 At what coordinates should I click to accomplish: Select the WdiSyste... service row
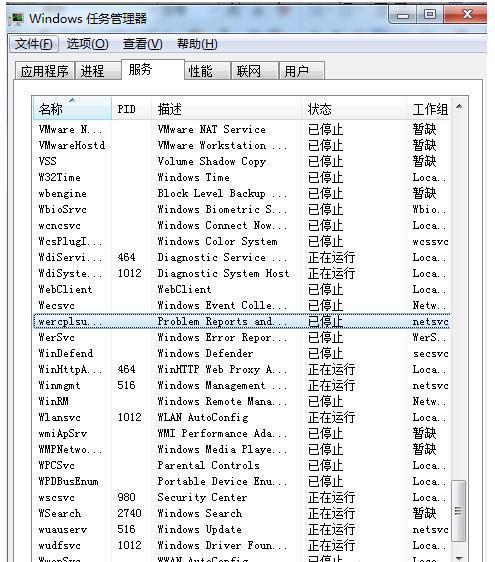tap(242, 273)
